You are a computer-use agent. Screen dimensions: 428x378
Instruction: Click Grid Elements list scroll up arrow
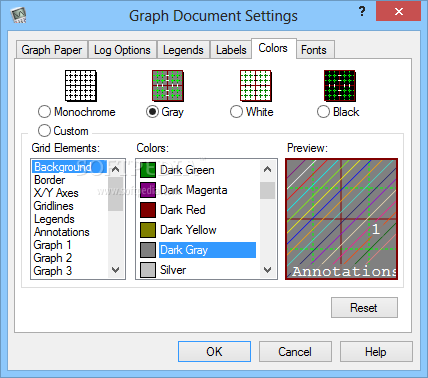116,169
